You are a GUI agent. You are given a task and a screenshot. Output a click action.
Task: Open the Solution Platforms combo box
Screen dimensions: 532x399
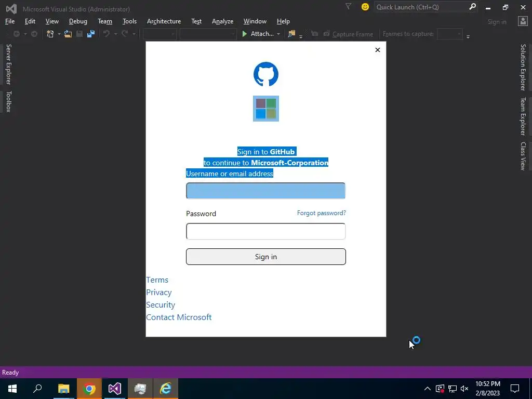click(208, 34)
